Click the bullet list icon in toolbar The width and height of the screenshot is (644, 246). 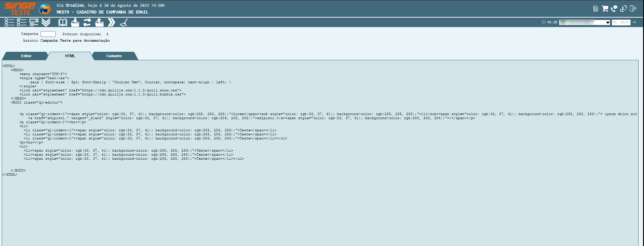[x=9, y=22]
